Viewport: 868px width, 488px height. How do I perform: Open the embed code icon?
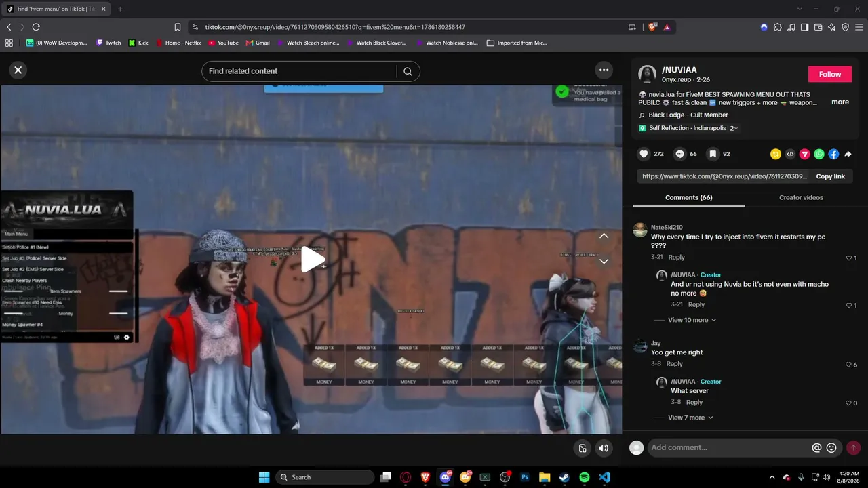tap(790, 154)
